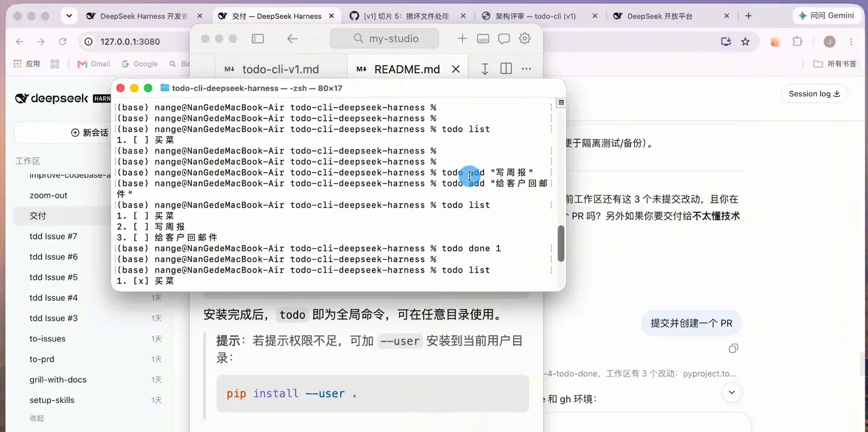Image resolution: width=868 pixels, height=432 pixels.
Task: Toggle the sidebar in my-studio window
Action: [258, 39]
